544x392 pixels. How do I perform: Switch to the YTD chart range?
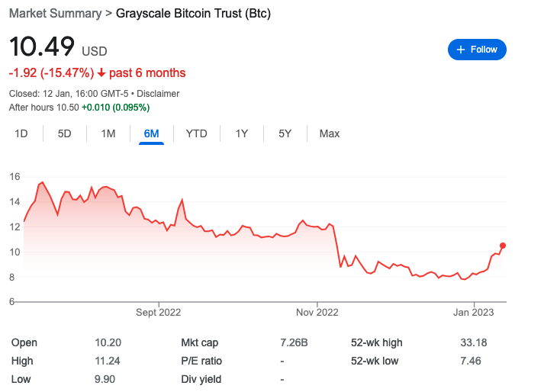(x=196, y=133)
